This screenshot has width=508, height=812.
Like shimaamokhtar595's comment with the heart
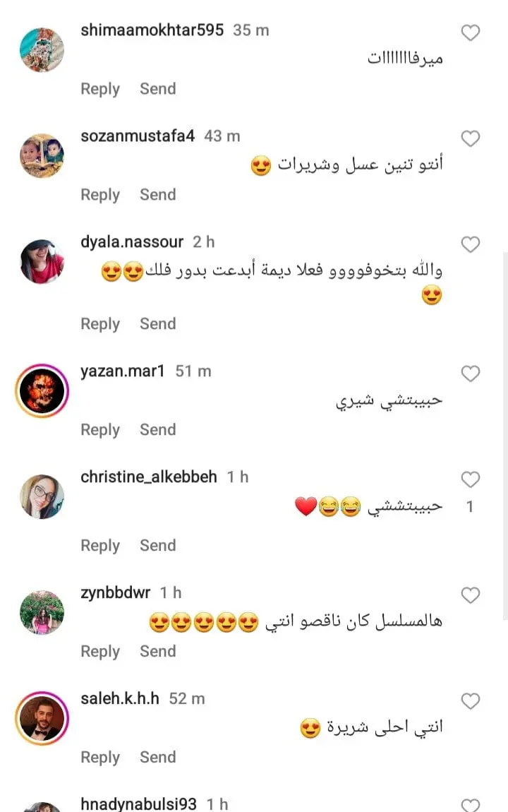[x=470, y=32]
